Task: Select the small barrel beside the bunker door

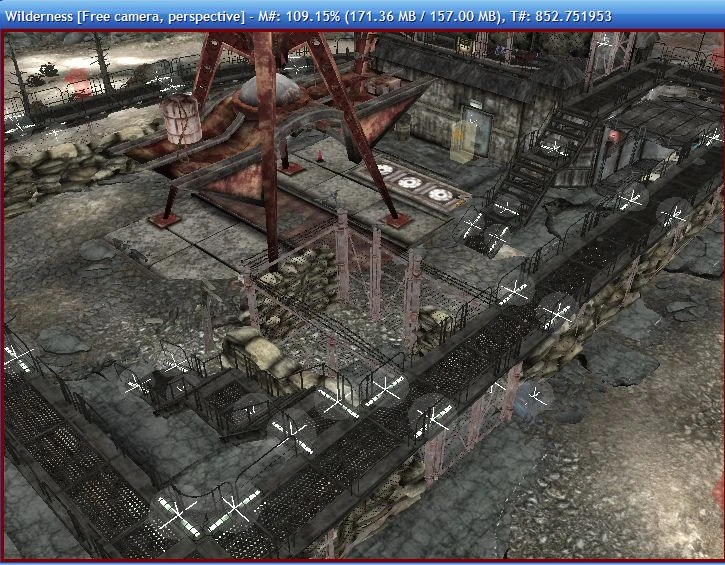Action: (x=403, y=126)
